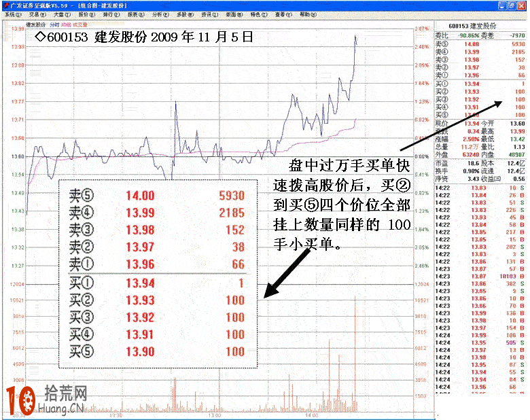
Task: Click the 600153 建发股份 quote panel header
Action: 472,26
